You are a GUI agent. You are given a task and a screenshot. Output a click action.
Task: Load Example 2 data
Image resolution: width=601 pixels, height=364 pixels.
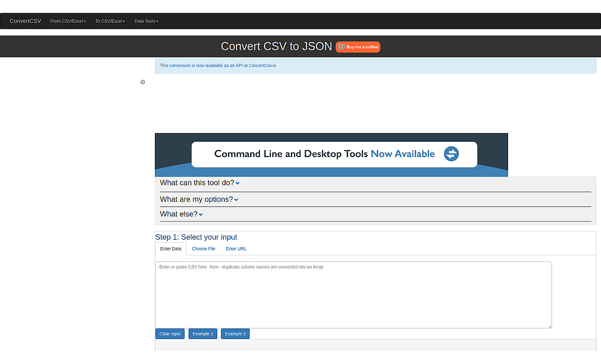tap(235, 334)
